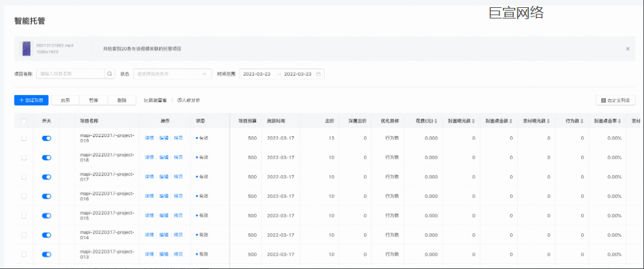Dismiss the video banner with its X icon

tap(628, 49)
